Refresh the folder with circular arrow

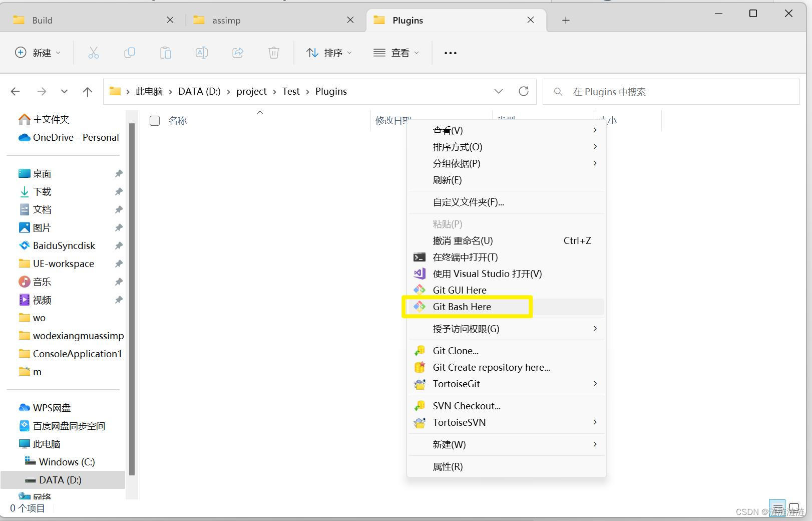(524, 91)
